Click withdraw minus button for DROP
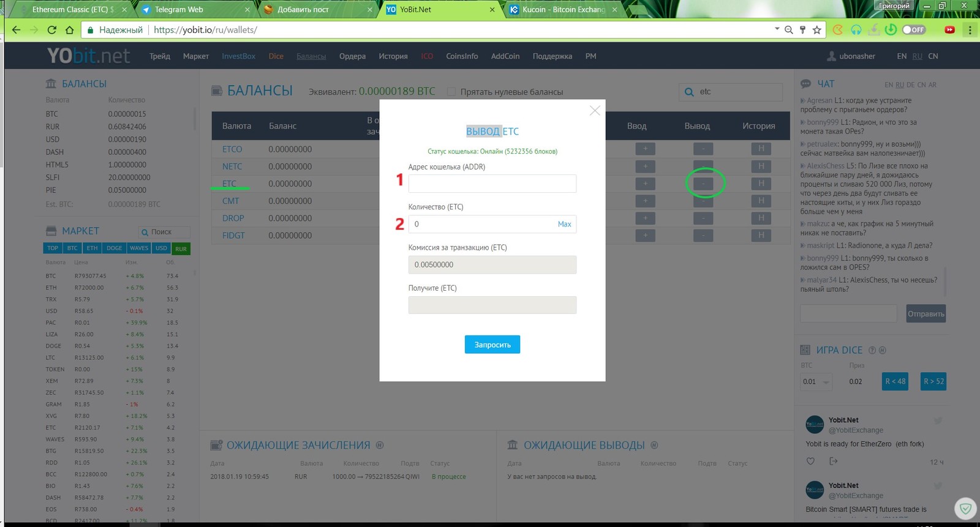Viewport: 980px width, 527px height. (703, 218)
